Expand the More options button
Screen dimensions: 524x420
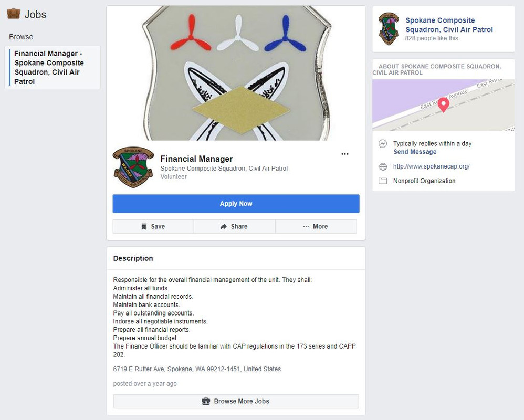click(316, 227)
